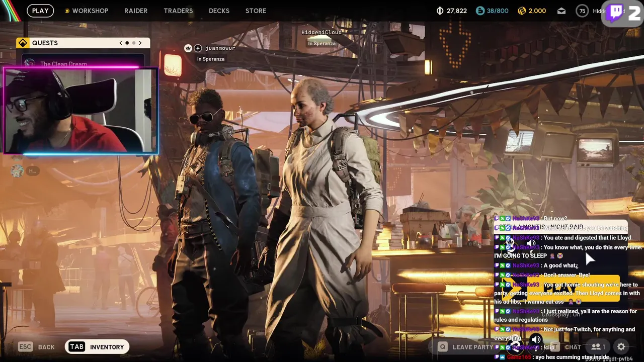644x362 pixels.
Task: Click the upper speaker volume icon in chat overlay
Action: coord(531,244)
